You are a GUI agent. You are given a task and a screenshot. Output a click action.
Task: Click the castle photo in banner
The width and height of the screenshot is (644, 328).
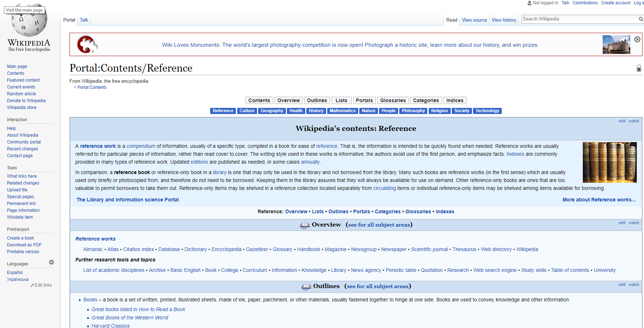[616, 45]
